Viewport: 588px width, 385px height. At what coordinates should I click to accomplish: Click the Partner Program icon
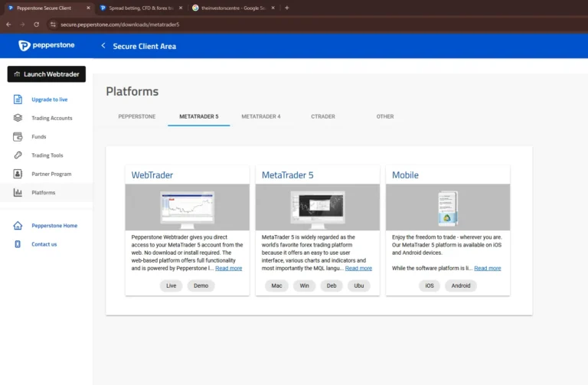coord(18,174)
